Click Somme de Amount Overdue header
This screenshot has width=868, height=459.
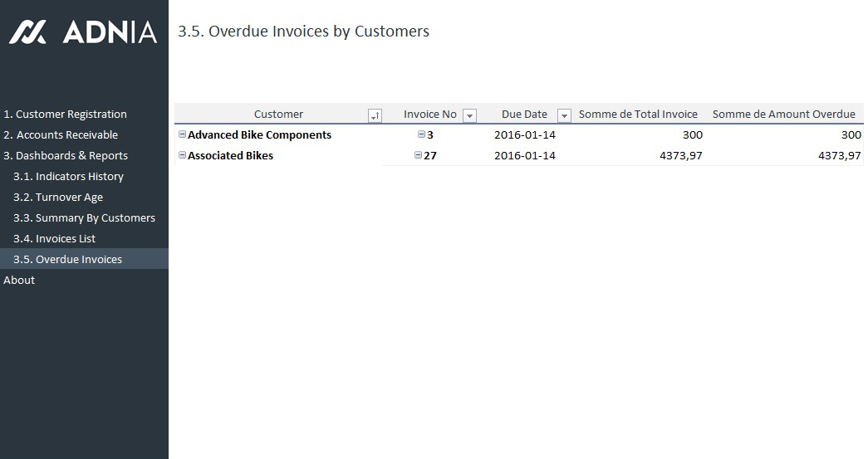click(x=783, y=115)
